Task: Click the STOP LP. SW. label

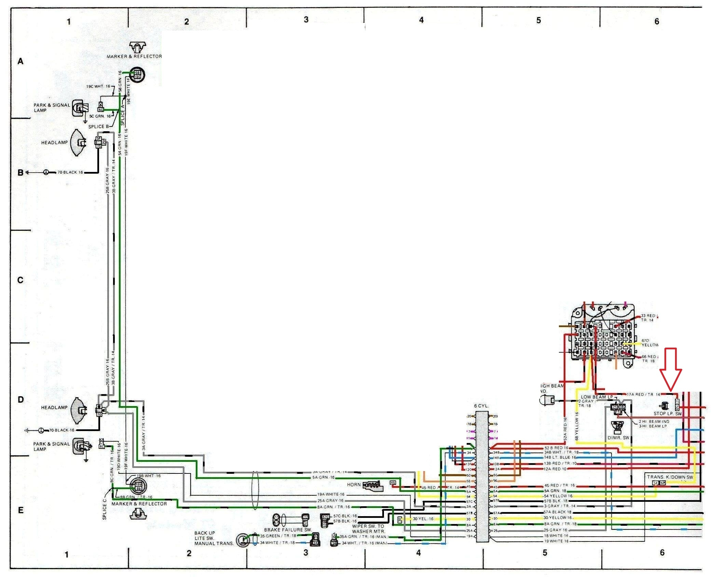Action: point(667,414)
